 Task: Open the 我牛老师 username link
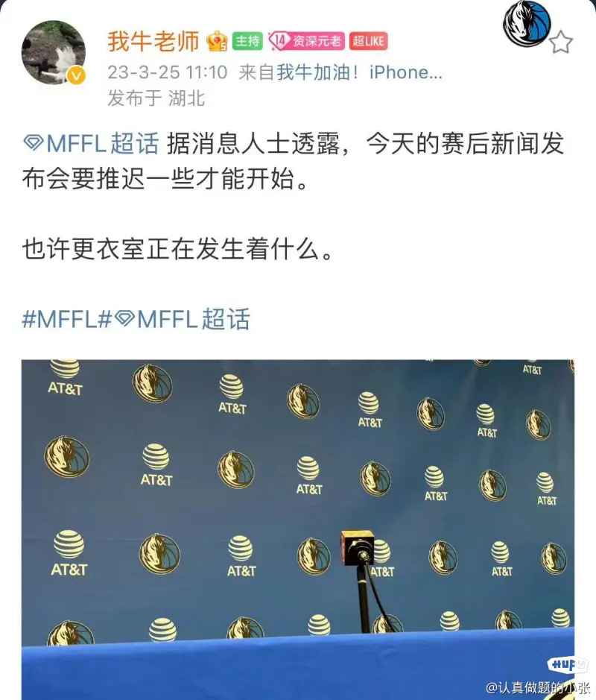tap(153, 42)
